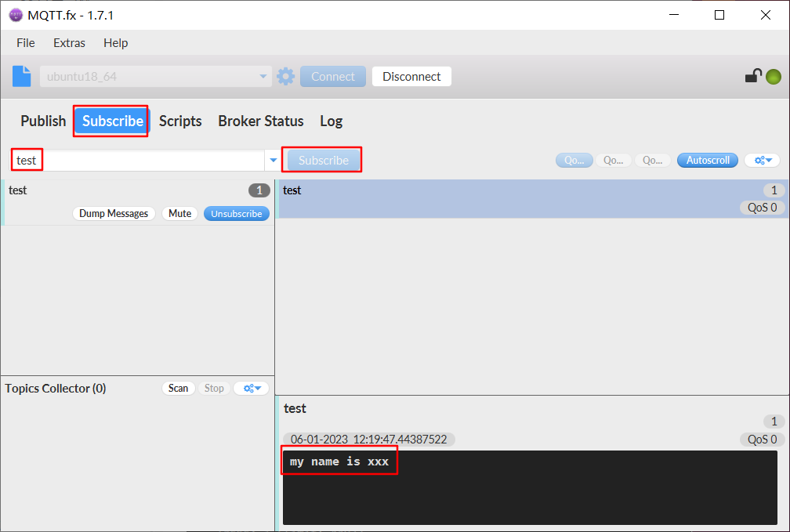Open the Extras menu
This screenshot has height=532, width=790.
[69, 43]
